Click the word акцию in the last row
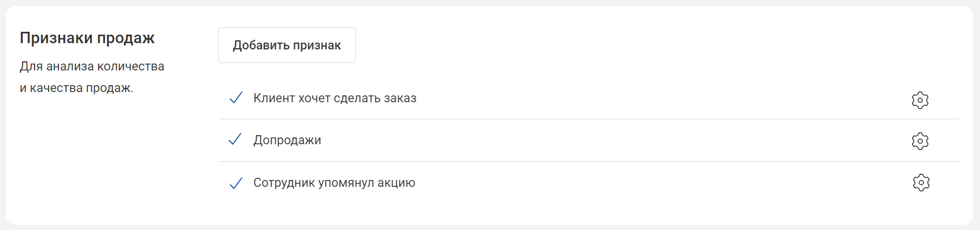The height and width of the screenshot is (230, 980). pyautogui.click(x=396, y=183)
